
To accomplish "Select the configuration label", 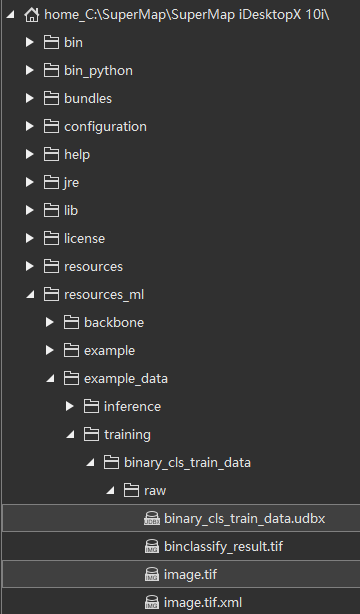I will coord(105,127).
